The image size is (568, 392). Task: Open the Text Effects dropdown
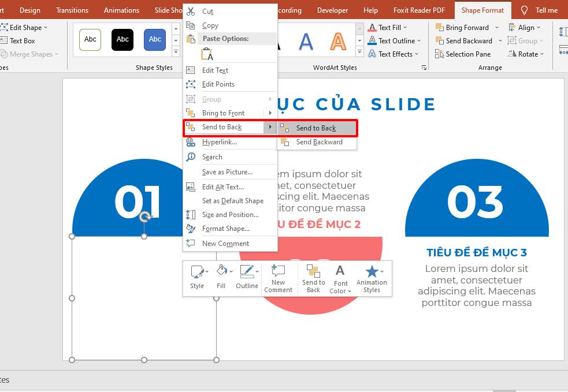394,54
